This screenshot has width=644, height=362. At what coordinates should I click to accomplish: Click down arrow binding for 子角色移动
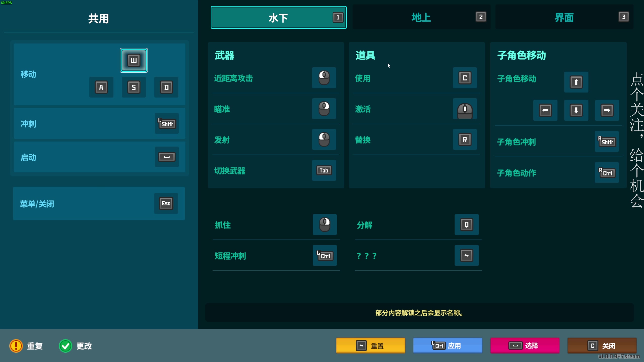[x=576, y=110]
